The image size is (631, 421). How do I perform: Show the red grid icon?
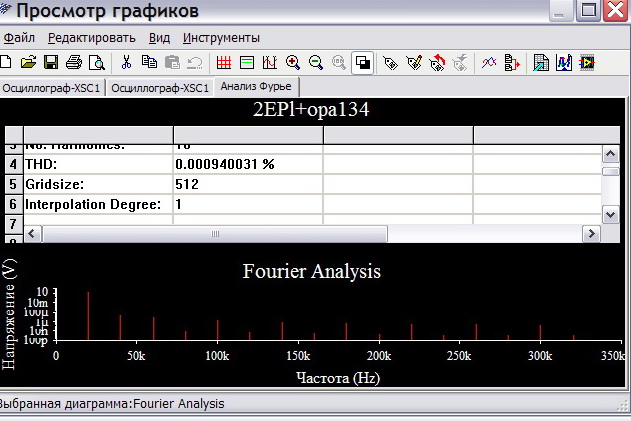tap(224, 63)
